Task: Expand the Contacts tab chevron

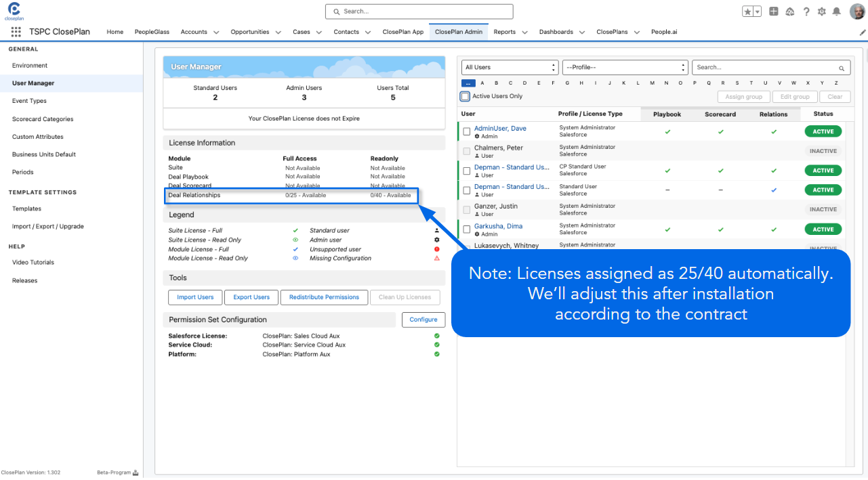Action: click(368, 32)
